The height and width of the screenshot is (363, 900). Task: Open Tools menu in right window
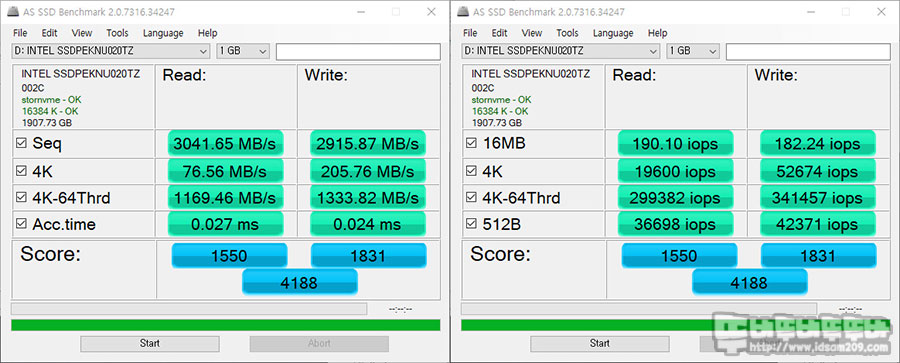567,33
